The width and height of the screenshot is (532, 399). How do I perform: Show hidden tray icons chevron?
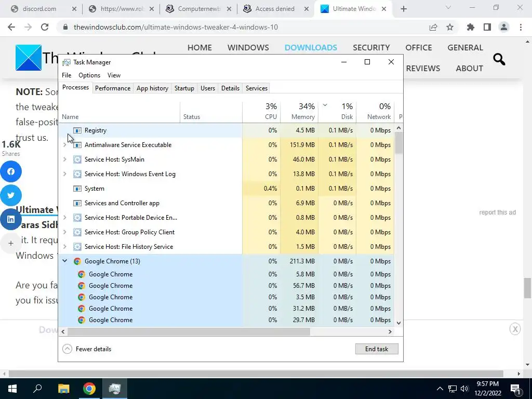[x=440, y=389]
